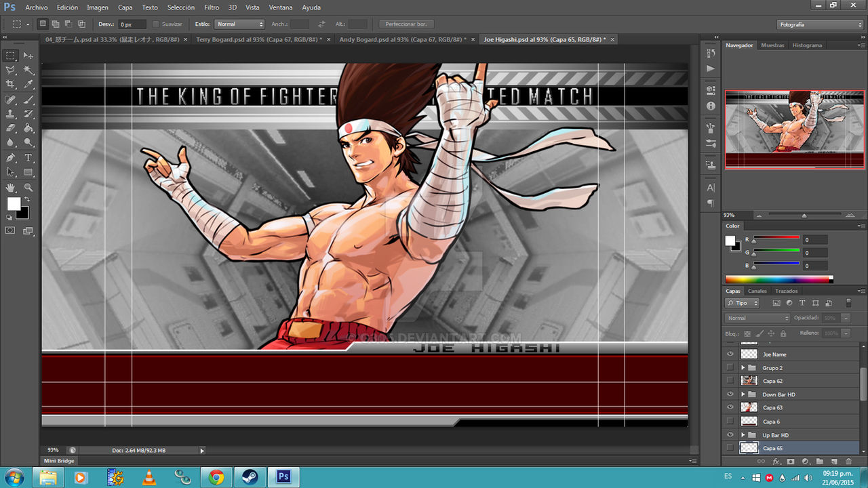Select the Eraser tool
The width and height of the screenshot is (868, 488).
tap(10, 128)
